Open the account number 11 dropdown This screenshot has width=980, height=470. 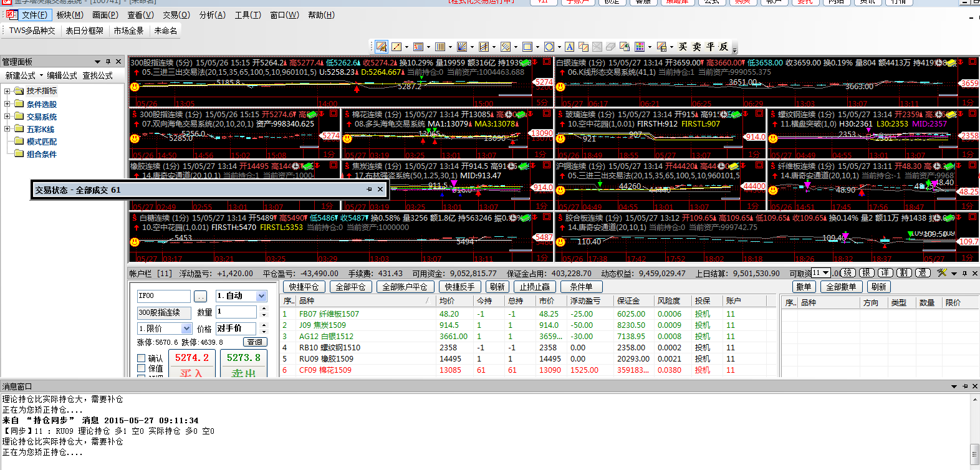coord(826,273)
